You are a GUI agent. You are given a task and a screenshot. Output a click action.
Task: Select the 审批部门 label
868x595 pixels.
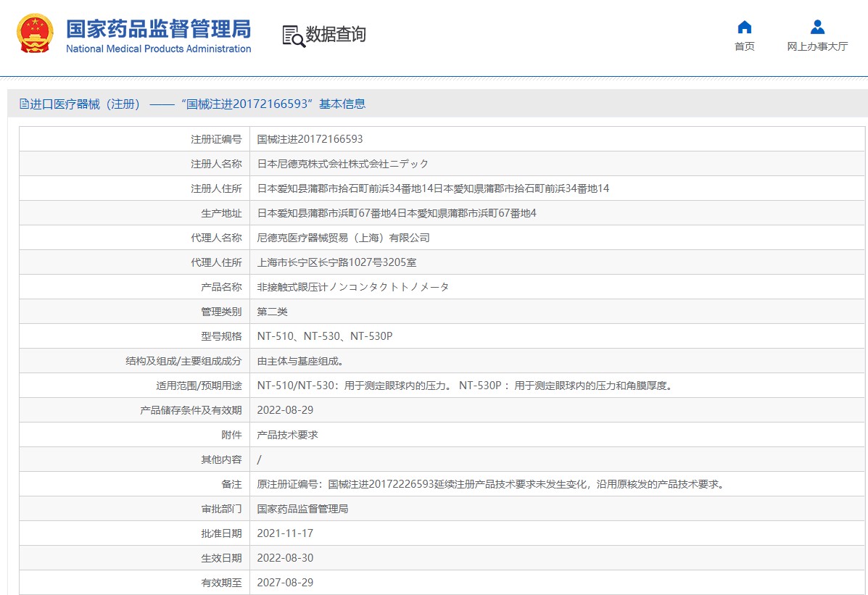pyautogui.click(x=221, y=509)
